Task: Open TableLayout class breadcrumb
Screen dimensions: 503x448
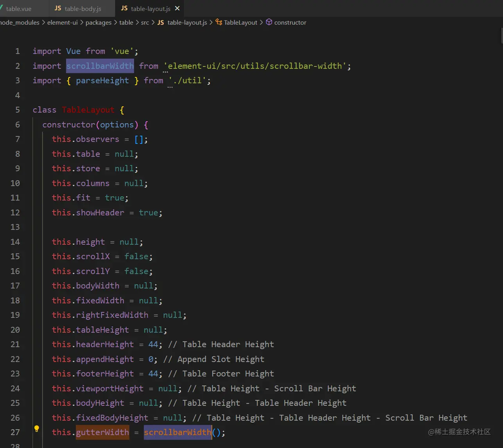Action: click(x=240, y=23)
